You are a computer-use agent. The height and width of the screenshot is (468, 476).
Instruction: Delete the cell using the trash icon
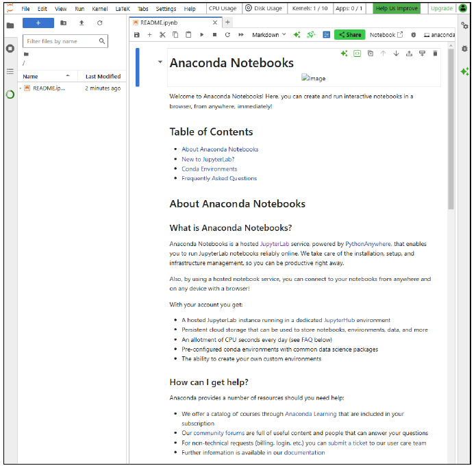click(x=435, y=53)
